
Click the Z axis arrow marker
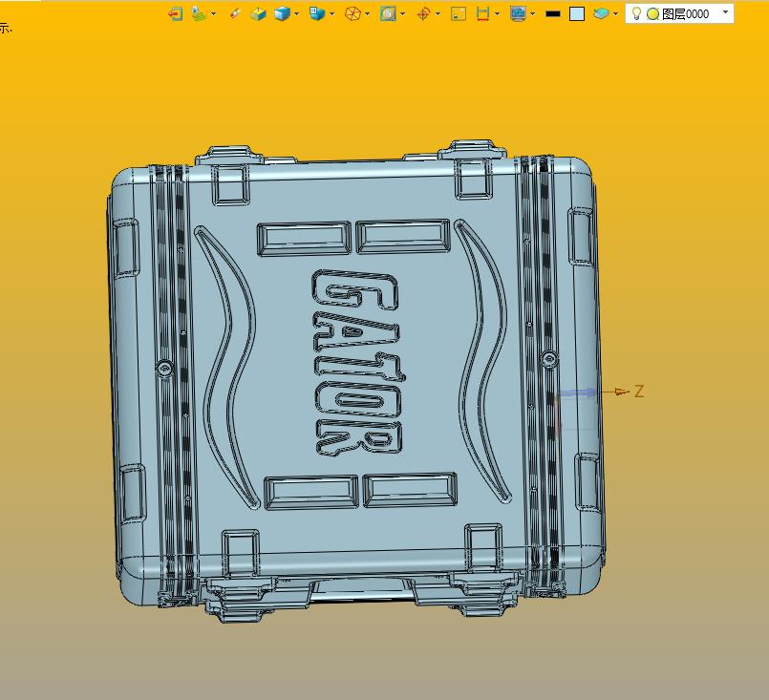622,392
